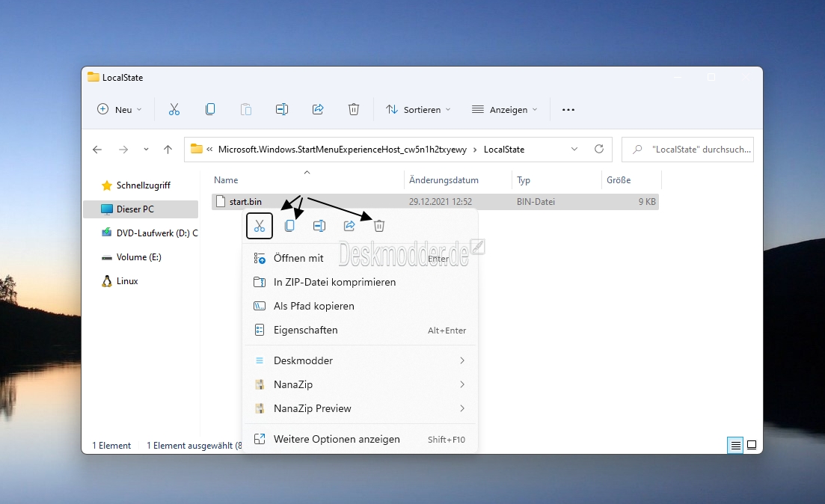This screenshot has width=825, height=504.
Task: Switch to large thumbnails view in status bar
Action: [752, 445]
